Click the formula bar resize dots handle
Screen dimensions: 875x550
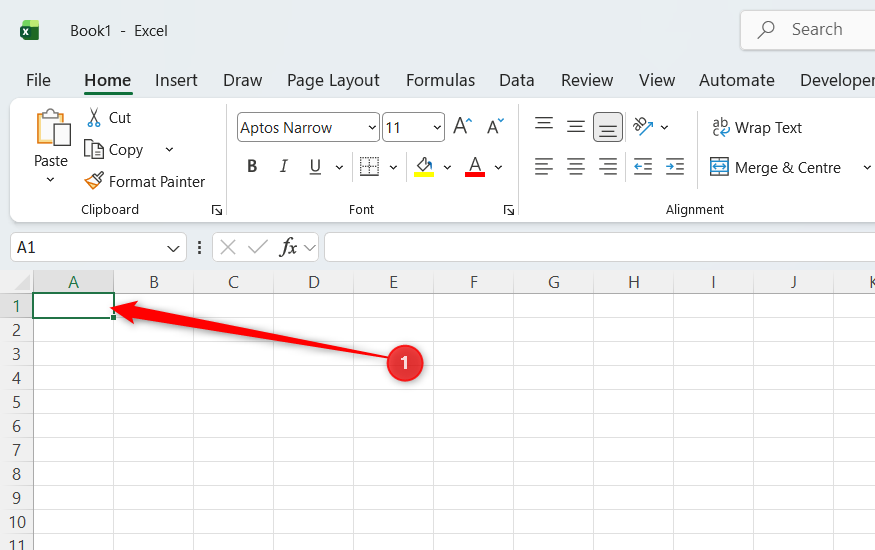coord(199,247)
